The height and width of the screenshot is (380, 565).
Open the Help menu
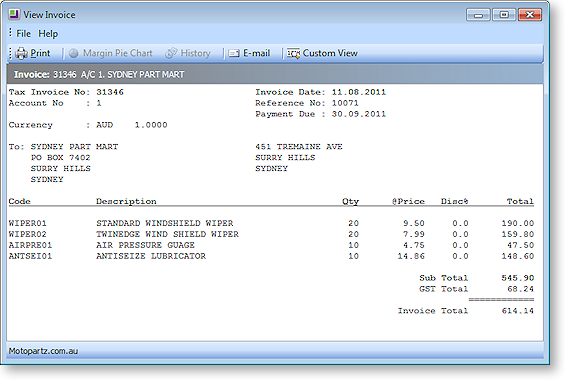pos(48,33)
